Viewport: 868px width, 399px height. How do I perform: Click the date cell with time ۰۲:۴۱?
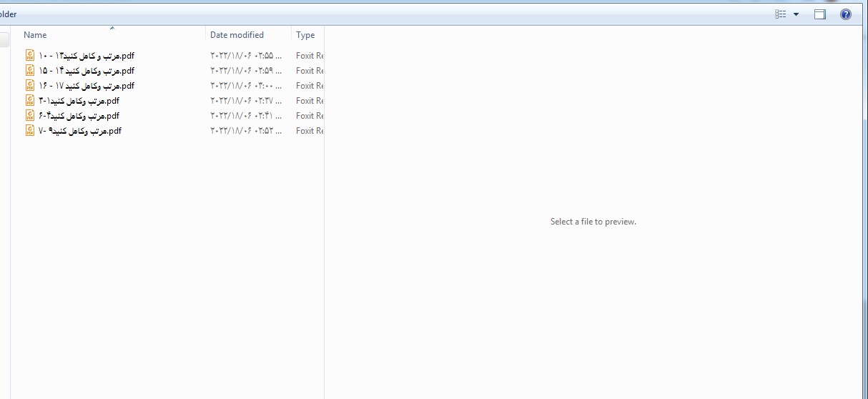click(x=246, y=115)
